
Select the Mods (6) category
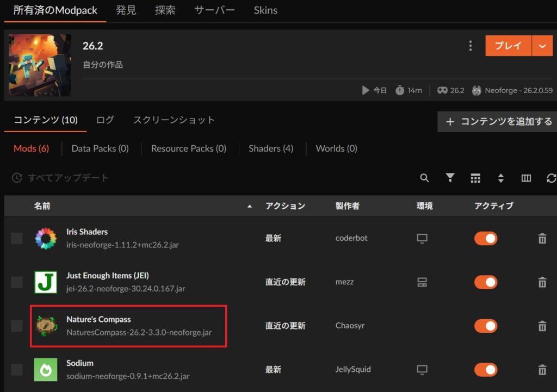31,148
